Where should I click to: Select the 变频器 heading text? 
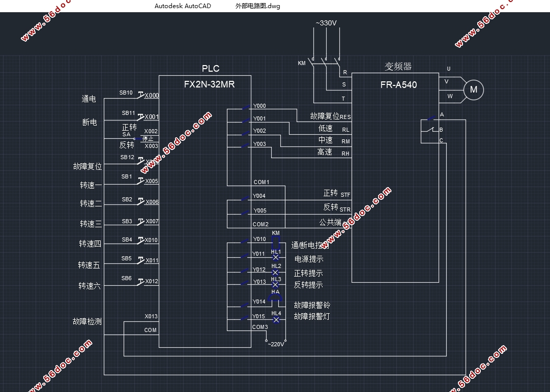pos(398,66)
